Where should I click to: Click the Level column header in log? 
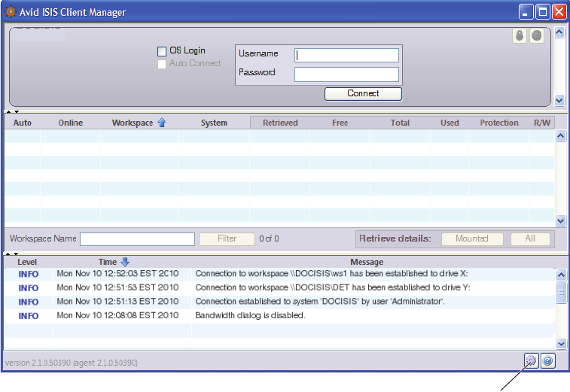[27, 262]
